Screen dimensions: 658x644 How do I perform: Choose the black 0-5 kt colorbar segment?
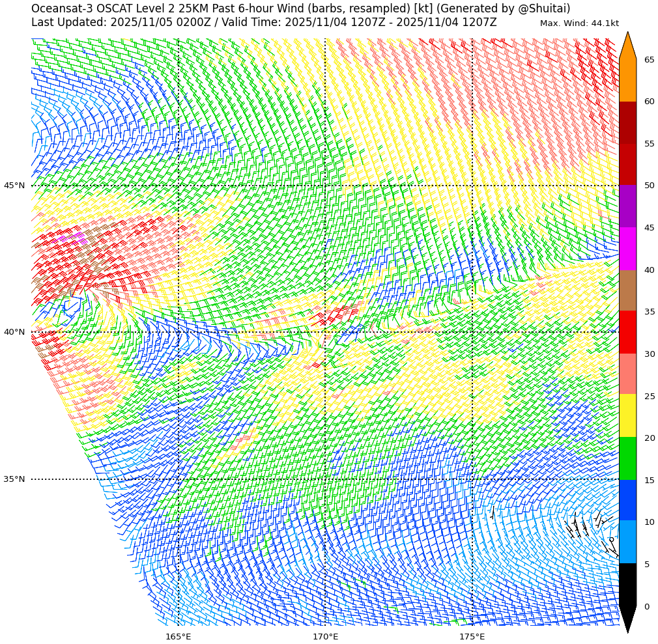tap(627, 585)
